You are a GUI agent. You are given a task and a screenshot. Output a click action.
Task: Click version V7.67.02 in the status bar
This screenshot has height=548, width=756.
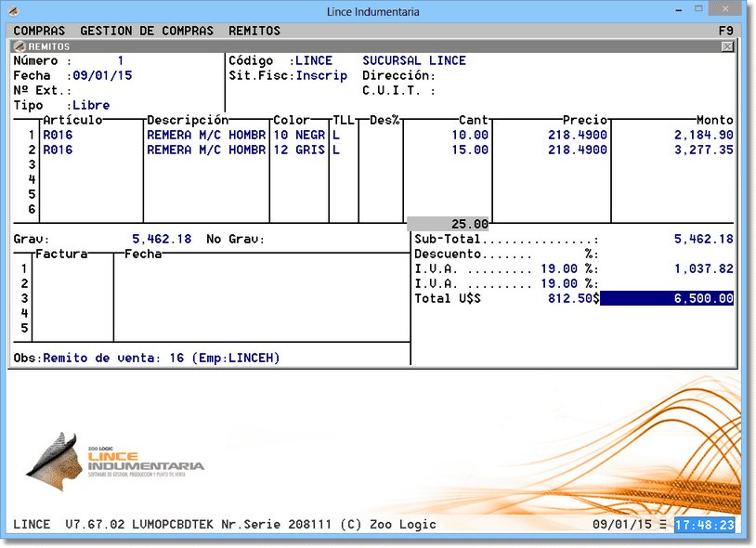pyautogui.click(x=95, y=525)
